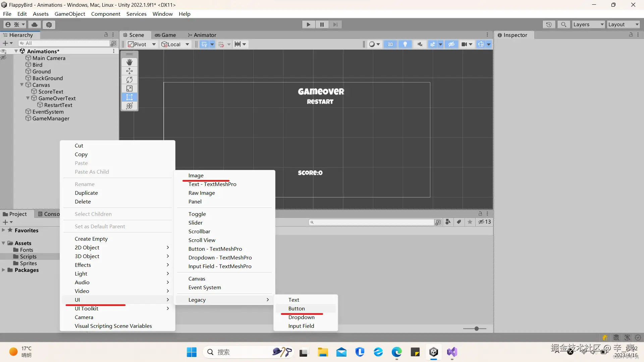Open the Layers dropdown

click(x=588, y=24)
